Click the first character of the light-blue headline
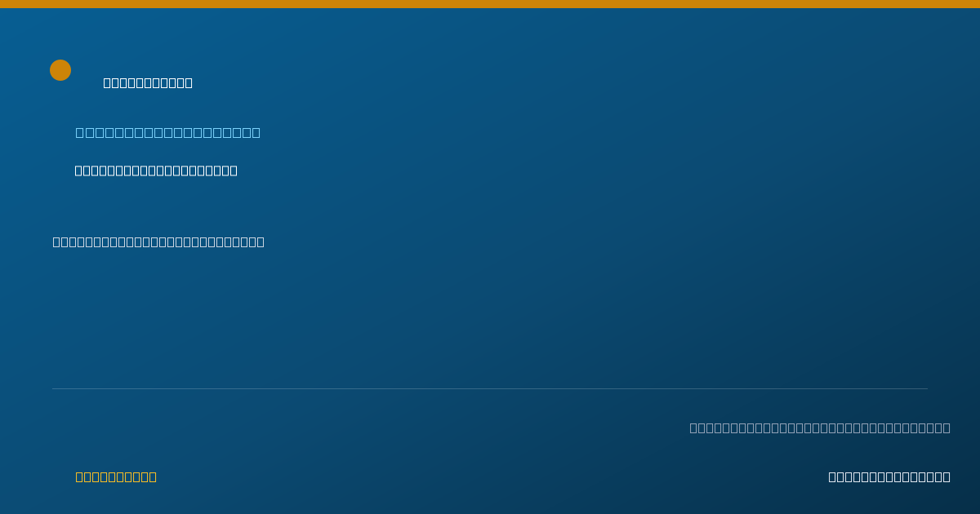This screenshot has width=980, height=514. point(80,132)
